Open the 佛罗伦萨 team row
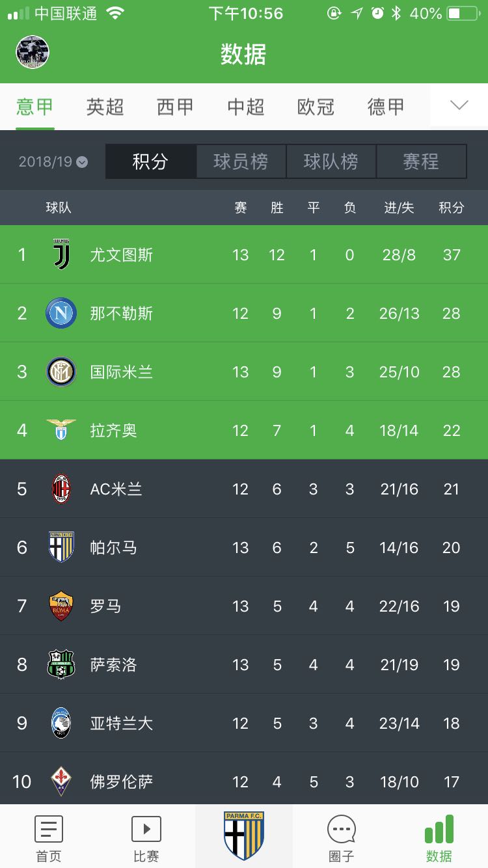The image size is (488, 868). 244,781
